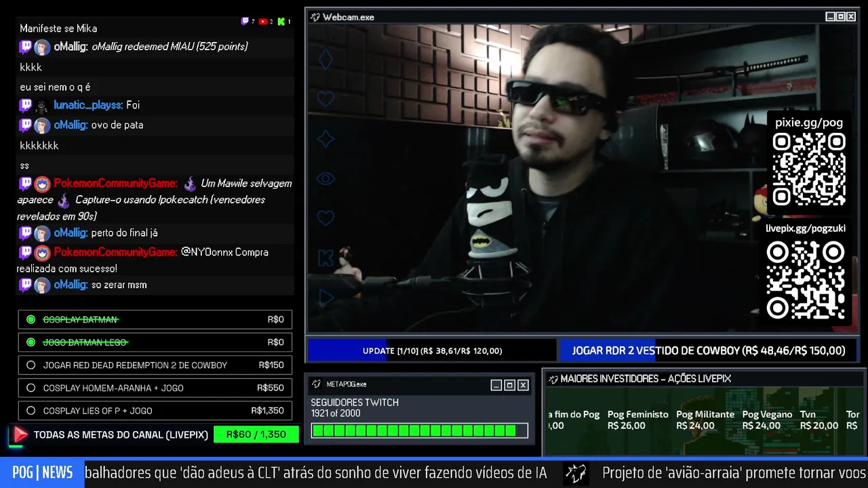868x488 pixels.
Task: Click the 'R$150' goal amount
Action: [271, 365]
